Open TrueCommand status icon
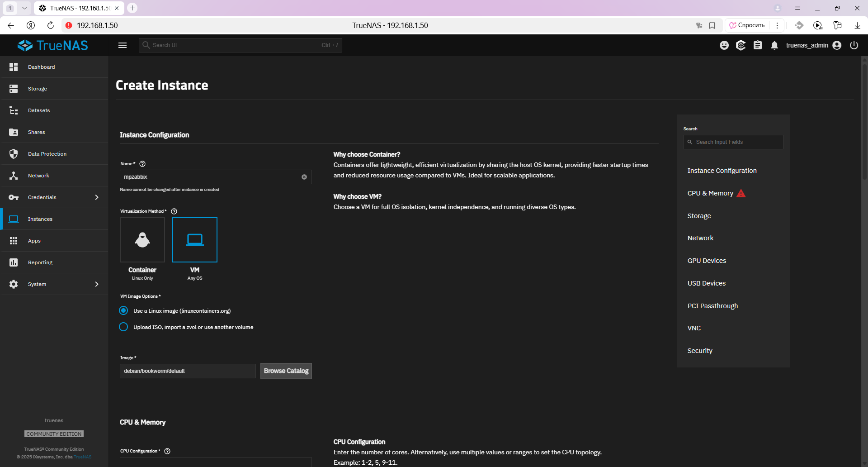 coord(741,45)
